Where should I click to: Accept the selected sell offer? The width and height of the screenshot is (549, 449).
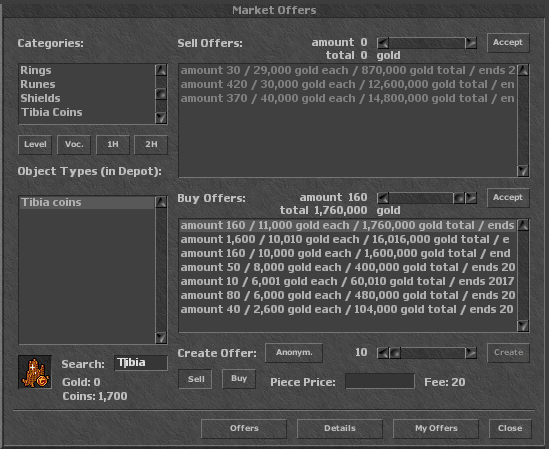508,43
